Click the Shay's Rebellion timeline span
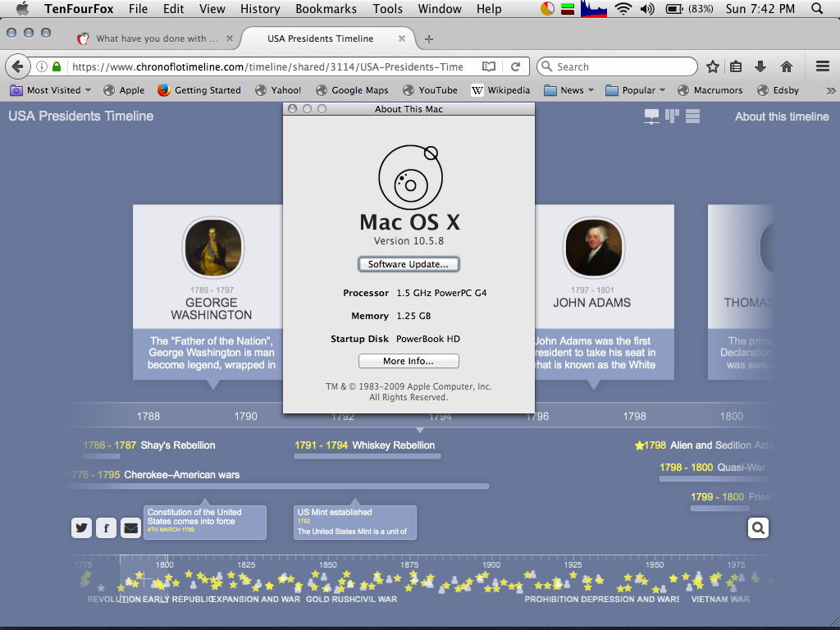Screen dimensions: 840x630 coord(149,449)
